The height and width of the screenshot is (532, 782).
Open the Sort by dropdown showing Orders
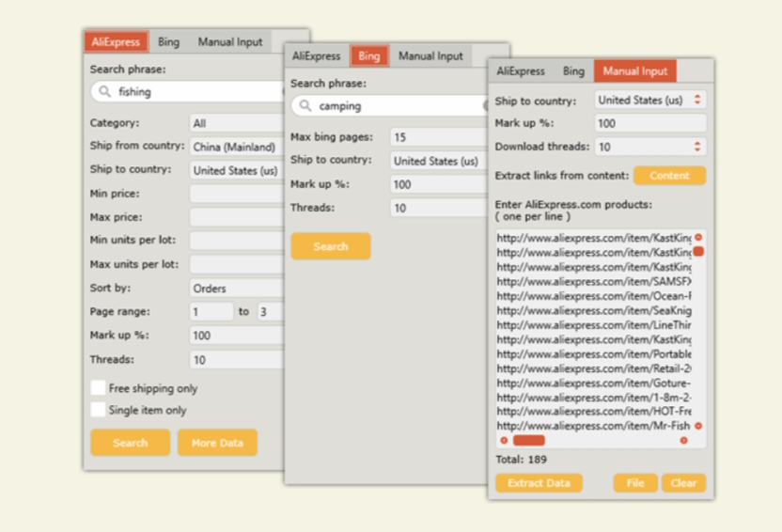(237, 289)
